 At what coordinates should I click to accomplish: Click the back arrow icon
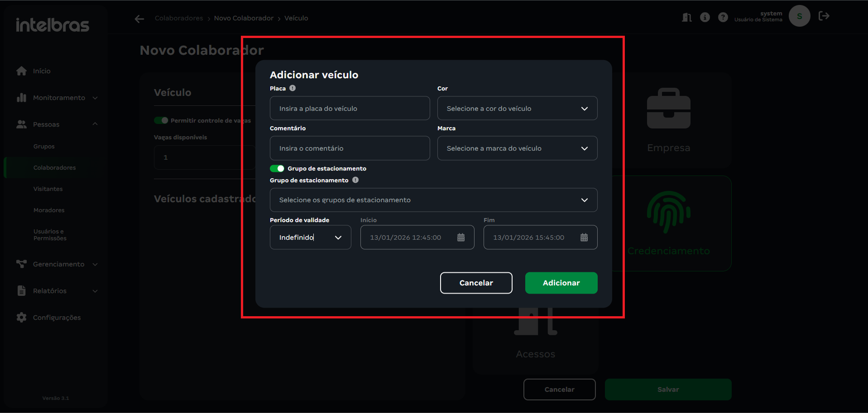tap(139, 19)
